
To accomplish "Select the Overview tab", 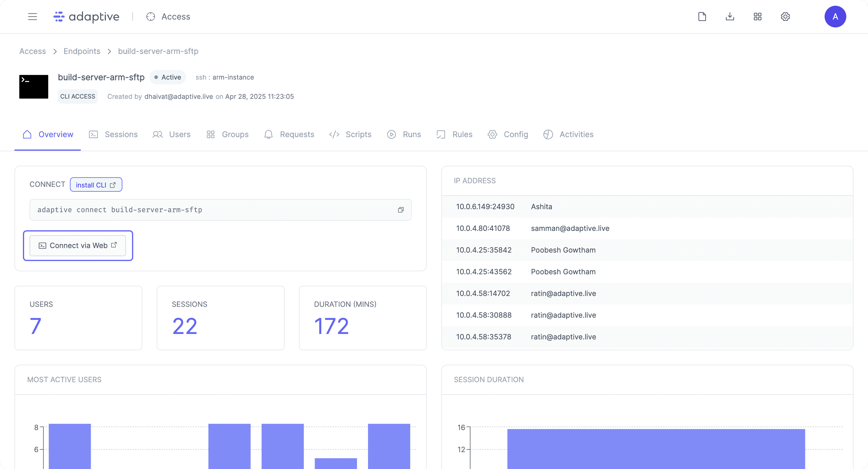I will tap(48, 134).
